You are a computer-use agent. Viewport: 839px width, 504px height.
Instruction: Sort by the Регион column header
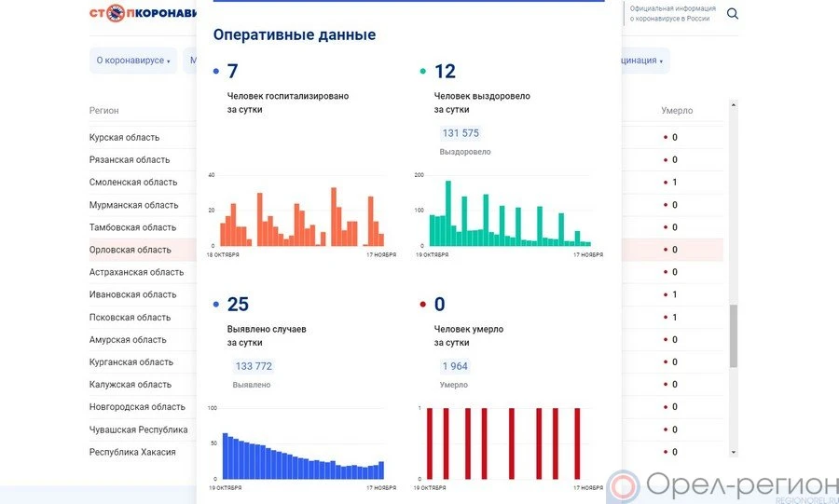104,111
